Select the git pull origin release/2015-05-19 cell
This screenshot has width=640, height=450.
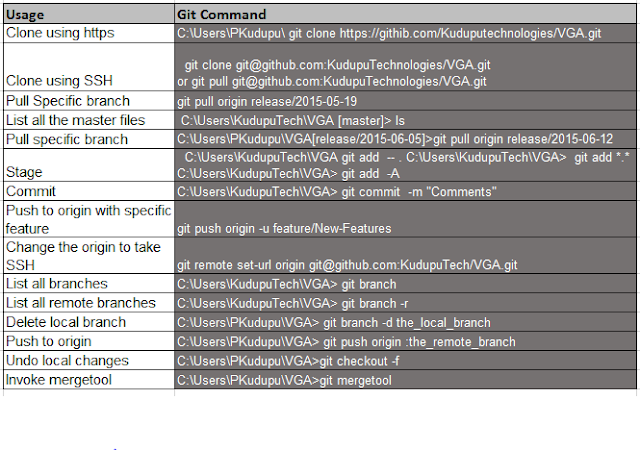click(405, 101)
